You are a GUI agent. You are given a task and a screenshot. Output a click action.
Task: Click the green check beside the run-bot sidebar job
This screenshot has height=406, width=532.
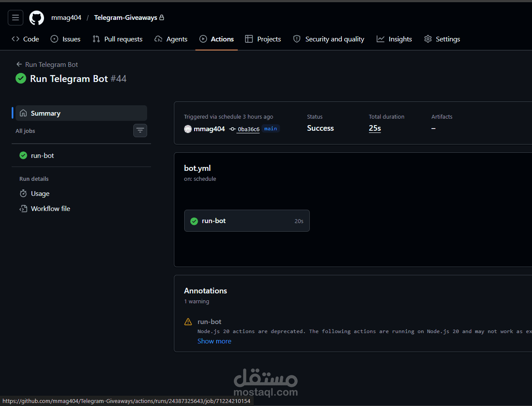pos(23,155)
